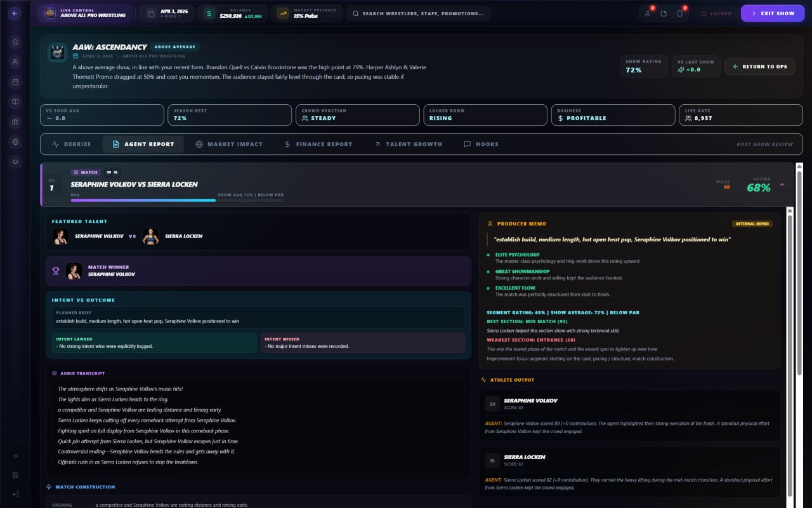The image size is (812, 508).
Task: Click the Match type tag on segment 1
Action: tap(86, 172)
